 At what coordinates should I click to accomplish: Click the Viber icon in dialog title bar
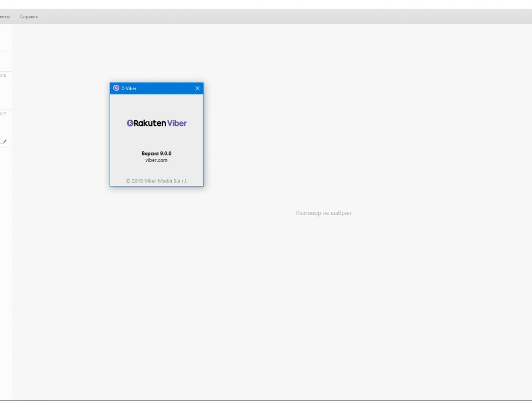coord(116,89)
